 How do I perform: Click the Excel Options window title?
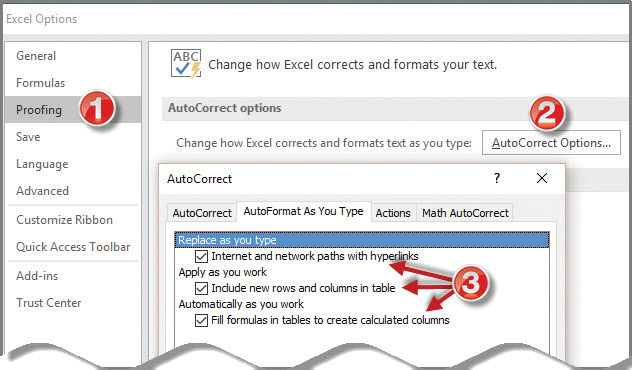(x=42, y=19)
